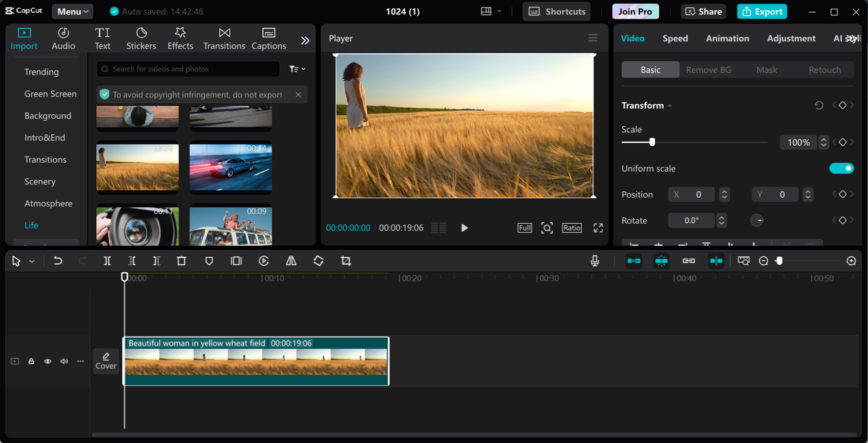Click the trash Delete icon in timeline toolbar

181,261
